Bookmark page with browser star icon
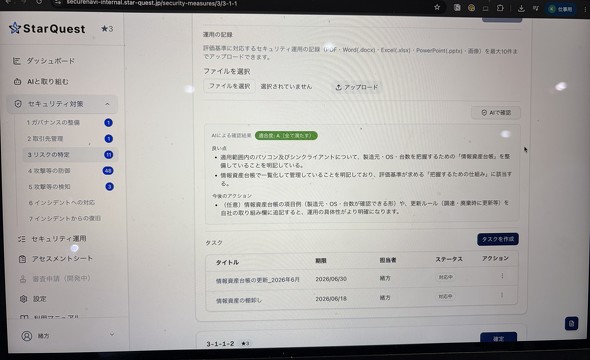The height and width of the screenshot is (360, 590). (437, 7)
